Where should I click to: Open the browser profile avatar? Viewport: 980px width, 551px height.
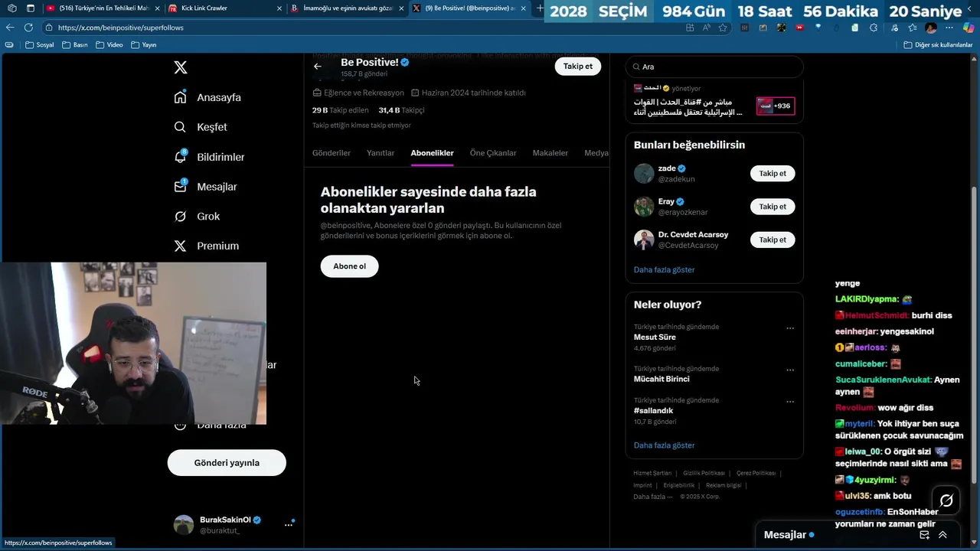pos(931,28)
